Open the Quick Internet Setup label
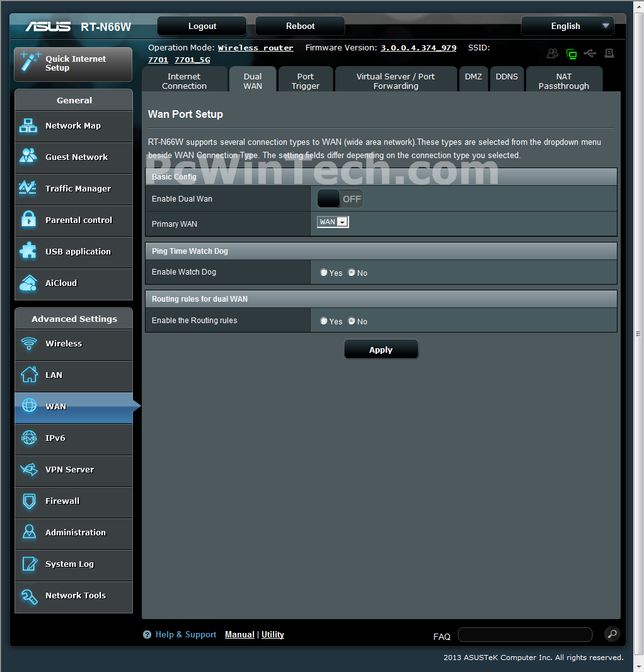This screenshot has height=672, width=644. click(x=76, y=63)
